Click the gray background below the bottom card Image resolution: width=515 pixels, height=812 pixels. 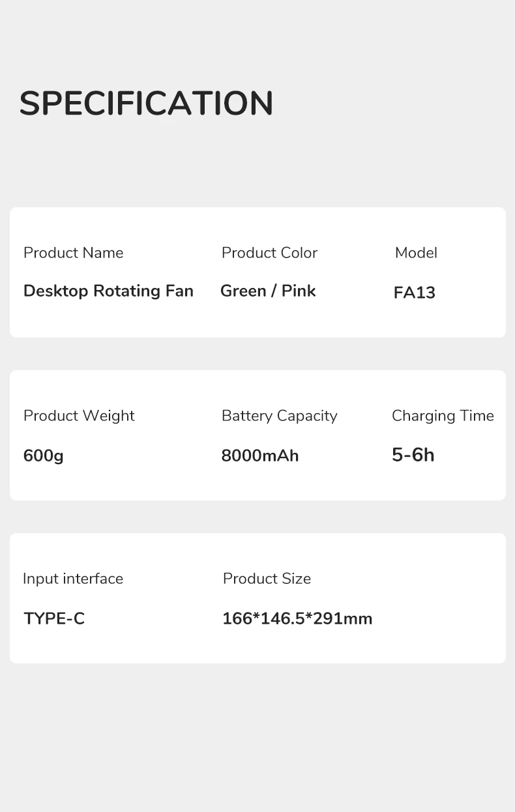257,736
